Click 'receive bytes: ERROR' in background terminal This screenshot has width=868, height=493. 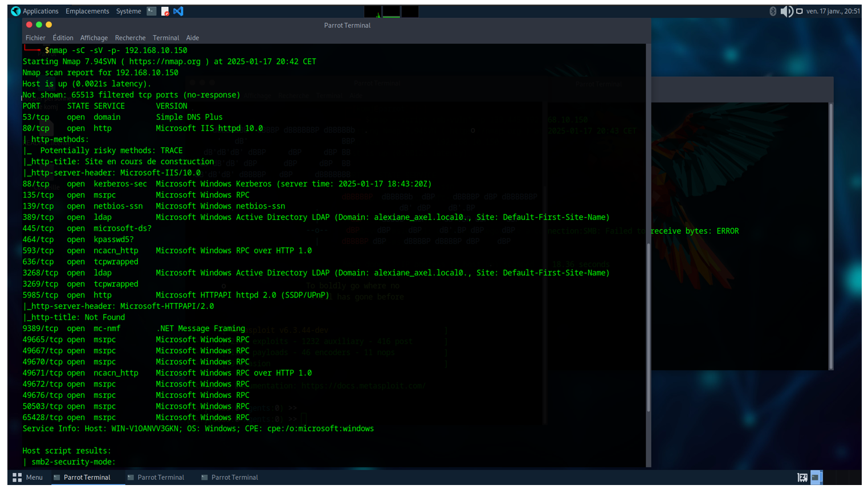coord(695,231)
